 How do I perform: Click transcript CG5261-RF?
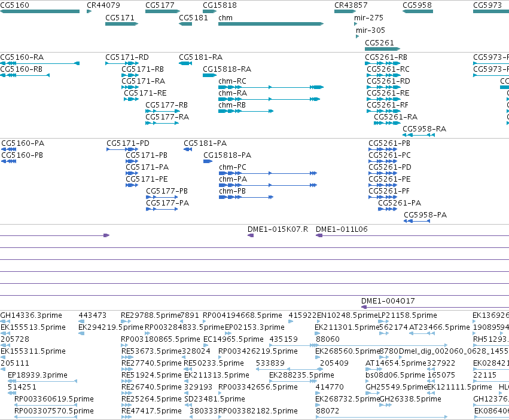pyautogui.click(x=388, y=105)
